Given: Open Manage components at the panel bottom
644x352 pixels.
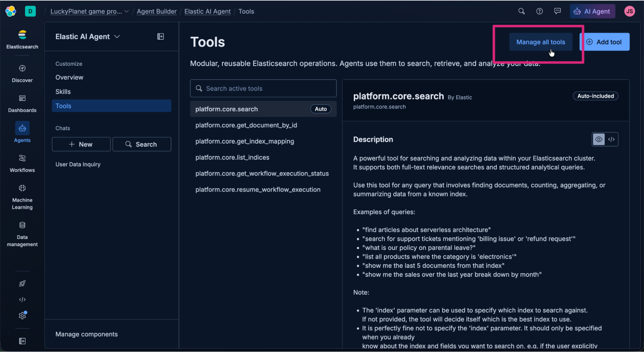Looking at the screenshot, I should 86,334.
